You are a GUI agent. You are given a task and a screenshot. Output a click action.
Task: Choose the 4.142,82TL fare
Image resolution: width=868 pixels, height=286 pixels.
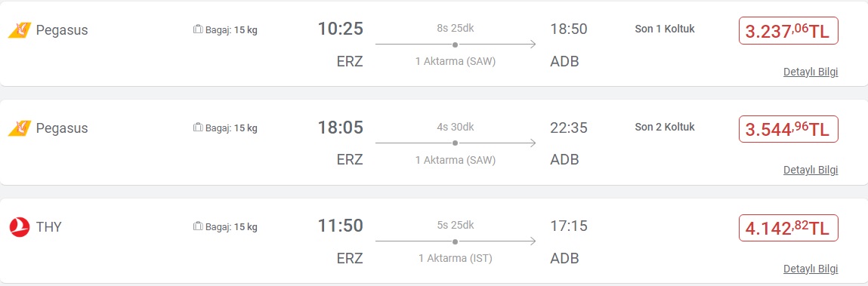pos(788,227)
